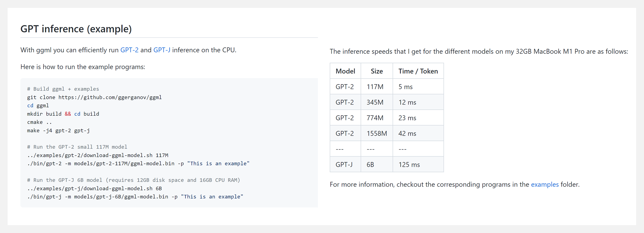Open the GPT-J link
Viewport: 644px width, 233px height.
pyautogui.click(x=162, y=50)
